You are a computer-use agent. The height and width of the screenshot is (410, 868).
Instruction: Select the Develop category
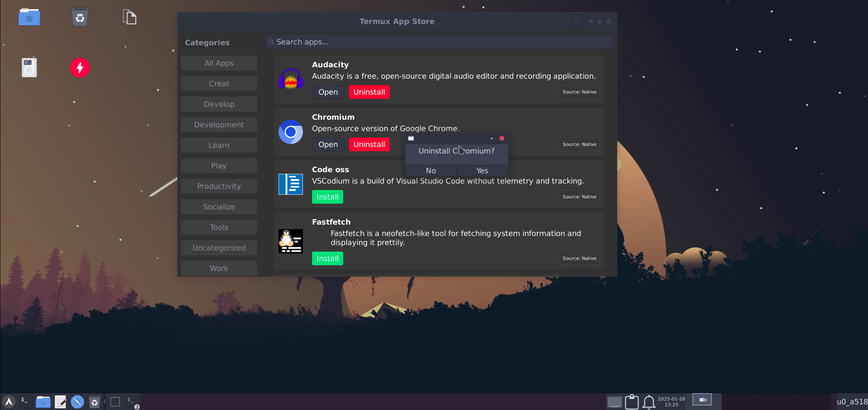coord(219,104)
